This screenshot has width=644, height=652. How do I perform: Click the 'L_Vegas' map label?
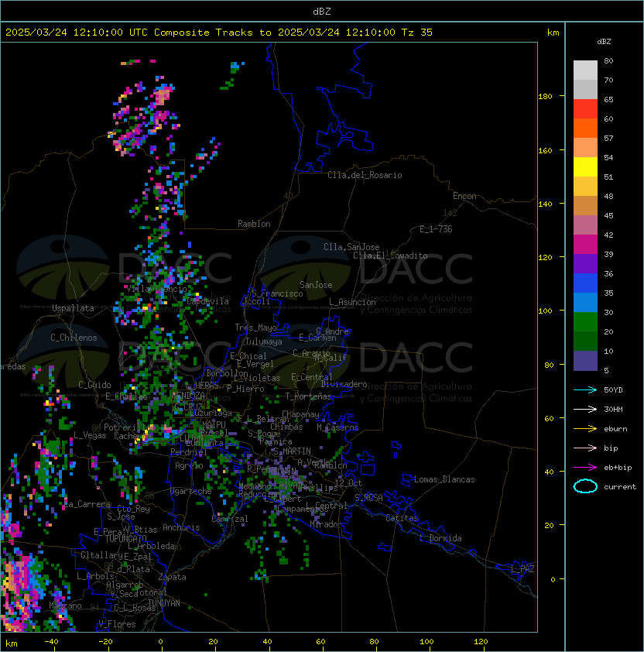[90, 435]
